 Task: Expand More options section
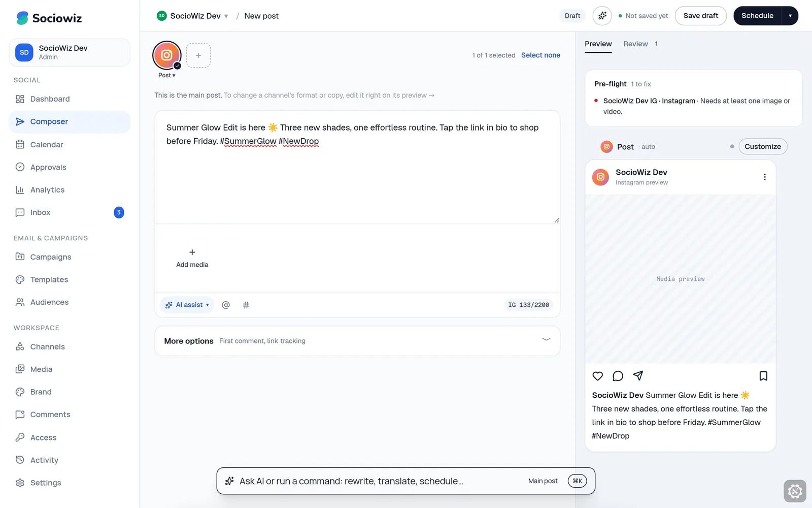tap(357, 341)
